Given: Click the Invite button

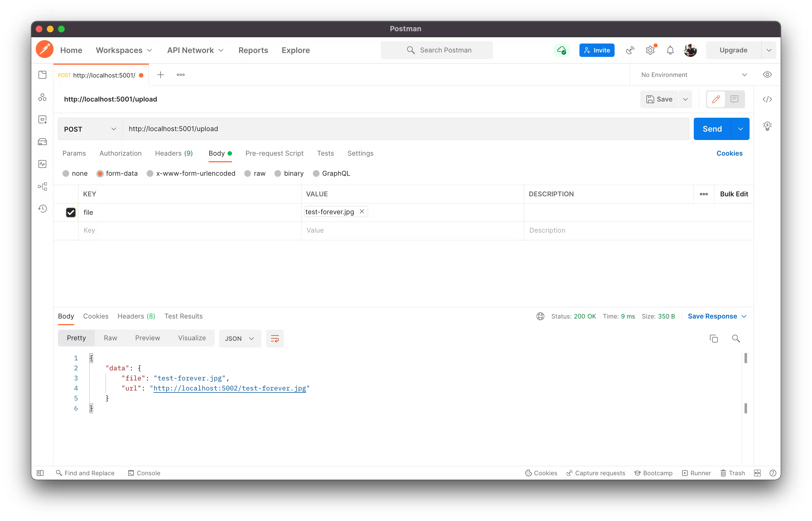Looking at the screenshot, I should coord(596,50).
